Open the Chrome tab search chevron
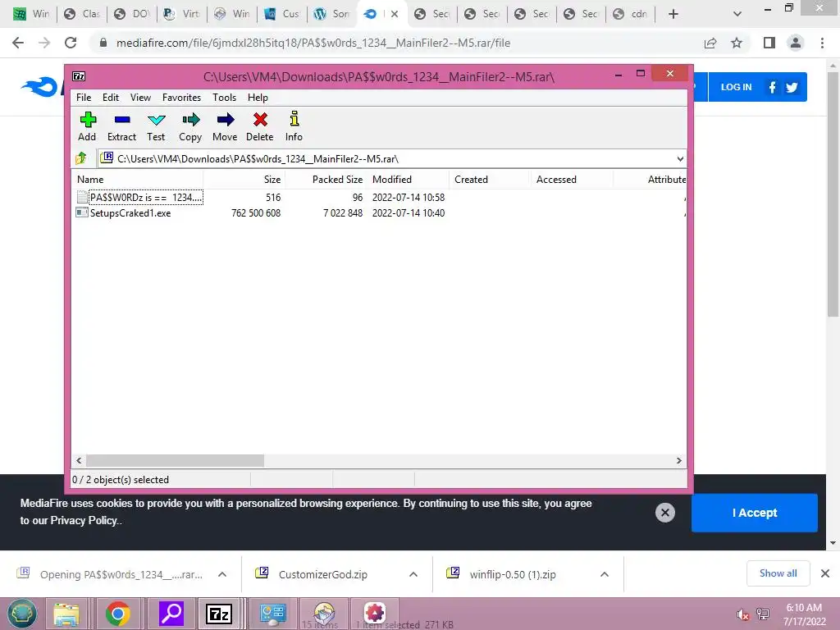The height and width of the screenshot is (630, 840). (737, 14)
